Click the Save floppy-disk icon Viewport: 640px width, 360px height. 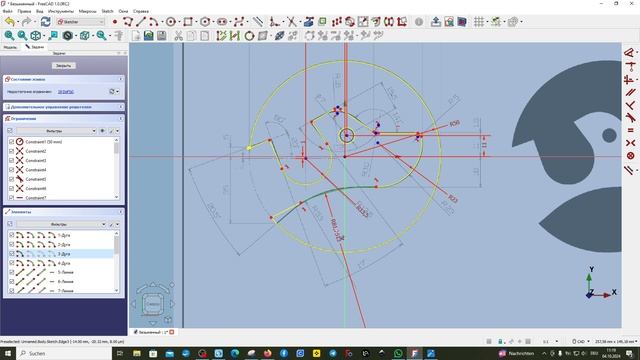(x=162, y=36)
